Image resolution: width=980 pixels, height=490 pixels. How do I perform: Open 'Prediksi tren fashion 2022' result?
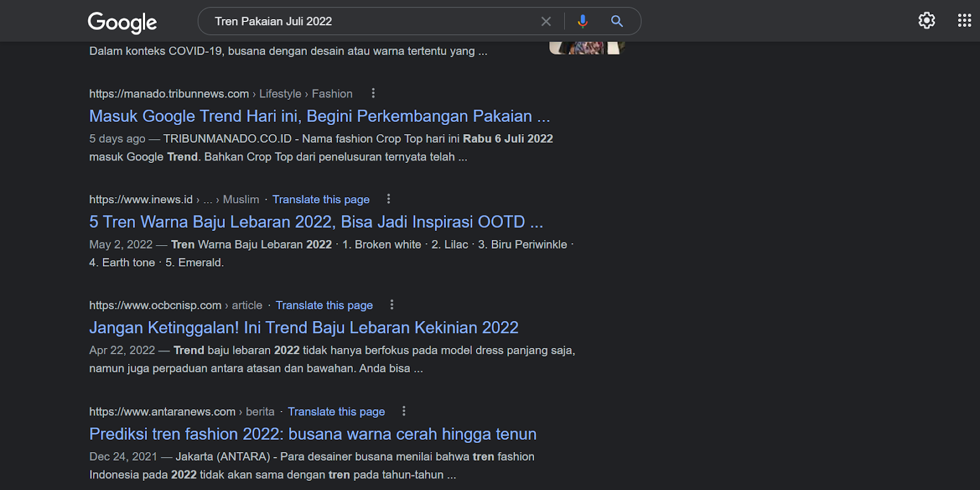tap(313, 434)
